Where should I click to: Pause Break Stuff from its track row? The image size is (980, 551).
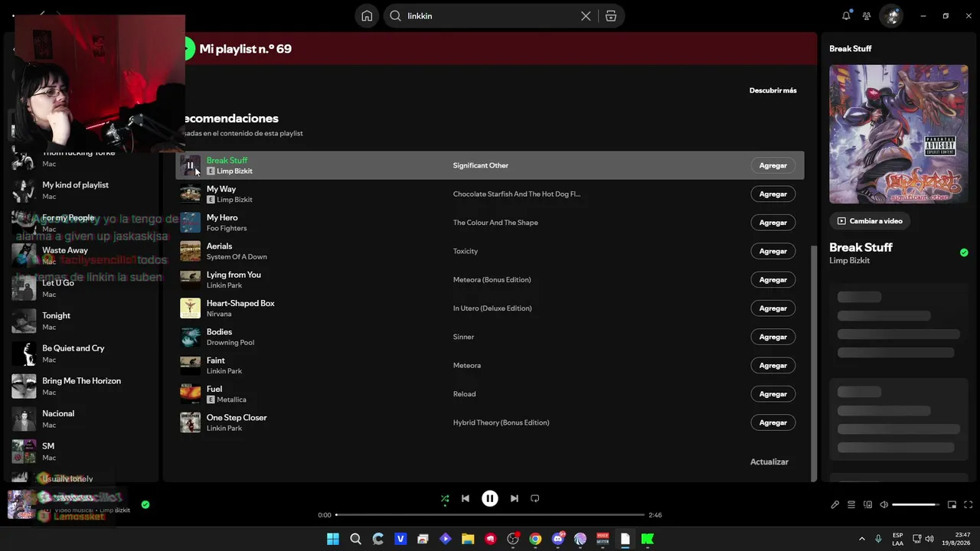click(x=190, y=165)
